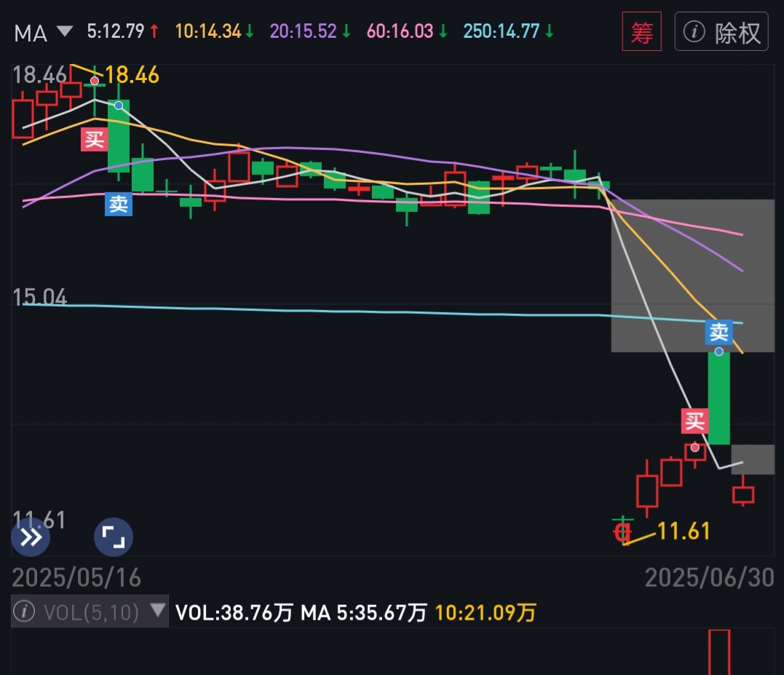The height and width of the screenshot is (675, 784).
Task: Click the blue 卖 marker above the large green candle
Action: click(x=719, y=332)
